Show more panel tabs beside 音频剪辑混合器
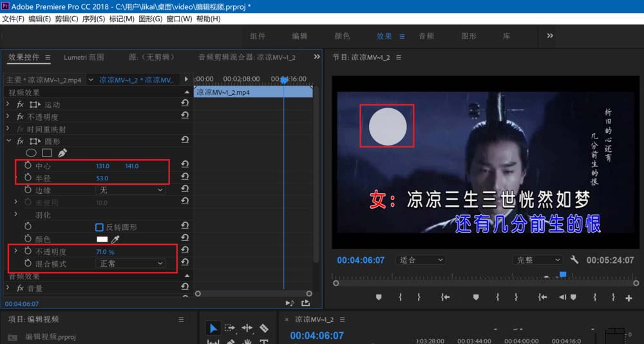Image resolution: width=644 pixels, height=344 pixels. [317, 57]
